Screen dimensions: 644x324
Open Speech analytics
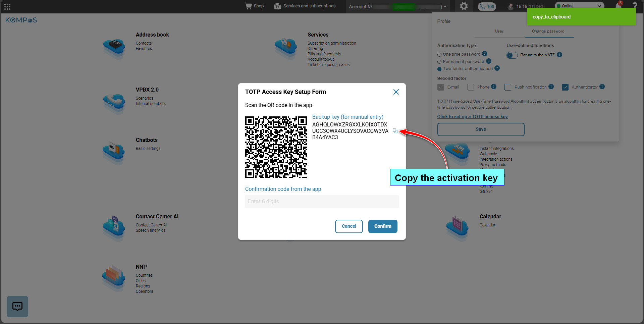click(x=150, y=230)
